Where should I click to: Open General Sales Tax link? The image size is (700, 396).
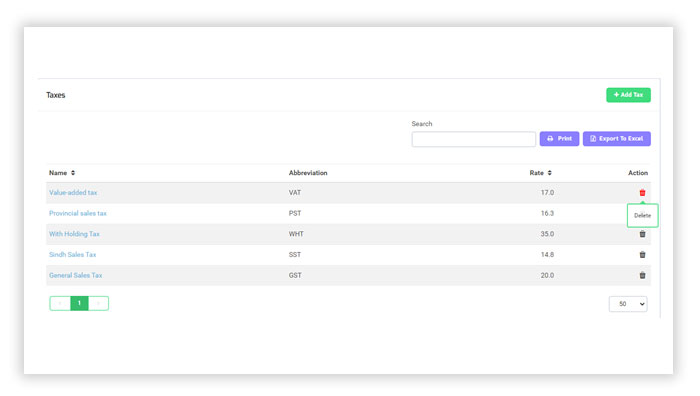[x=75, y=275]
